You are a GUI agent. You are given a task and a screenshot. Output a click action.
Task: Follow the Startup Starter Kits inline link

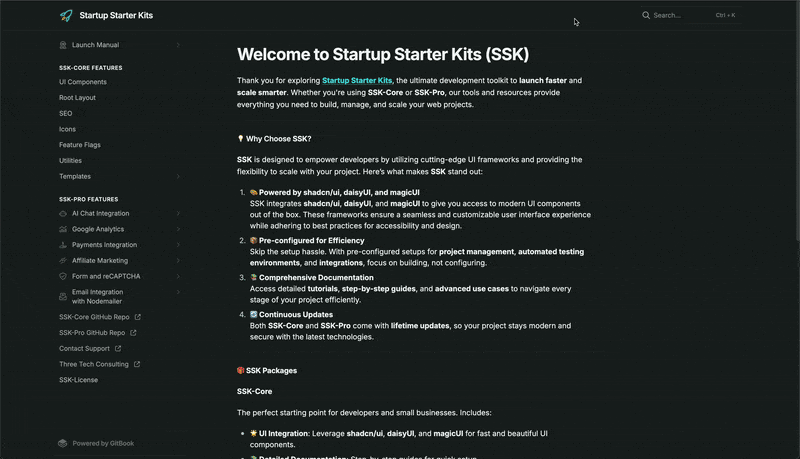pos(357,80)
